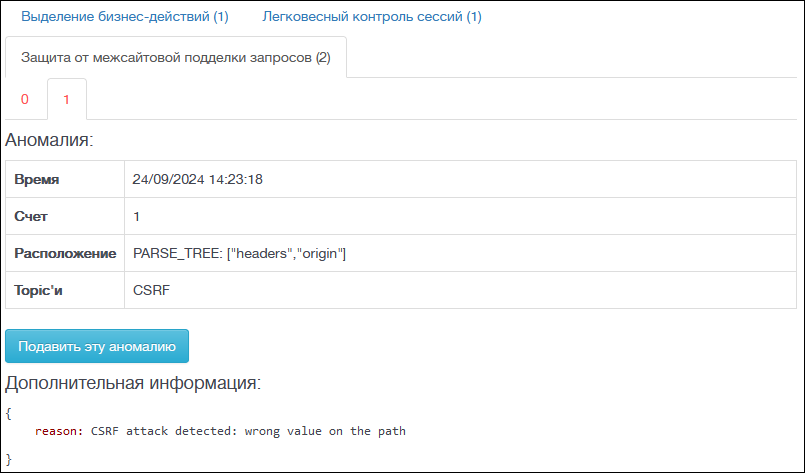The image size is (805, 473).
Task: Click the opening brace of JSON block
Action: point(8,413)
